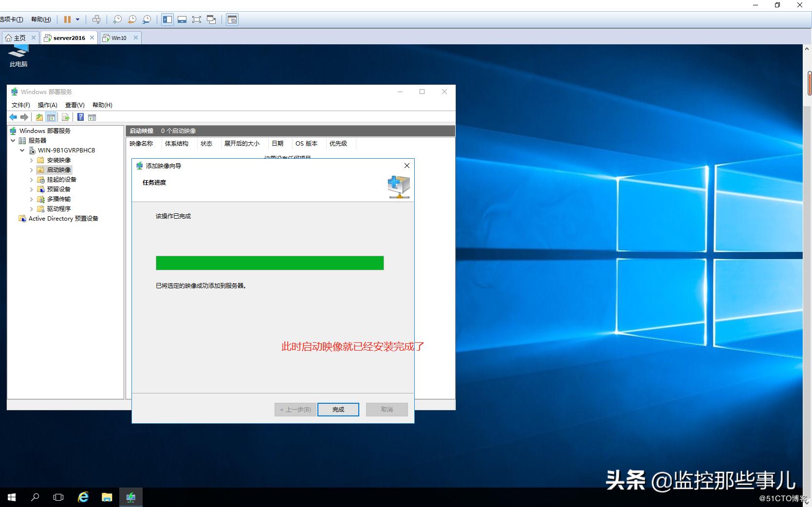Image resolution: width=812 pixels, height=507 pixels.
Task: Click the export list icon in toolbar
Action: coord(65,117)
